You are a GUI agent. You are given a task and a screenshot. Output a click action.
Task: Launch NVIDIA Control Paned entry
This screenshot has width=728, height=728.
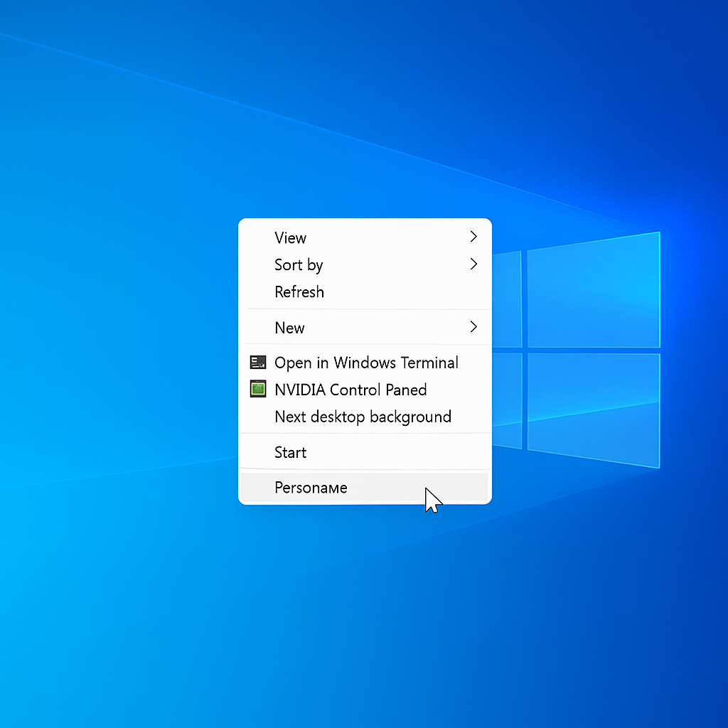coord(365,390)
